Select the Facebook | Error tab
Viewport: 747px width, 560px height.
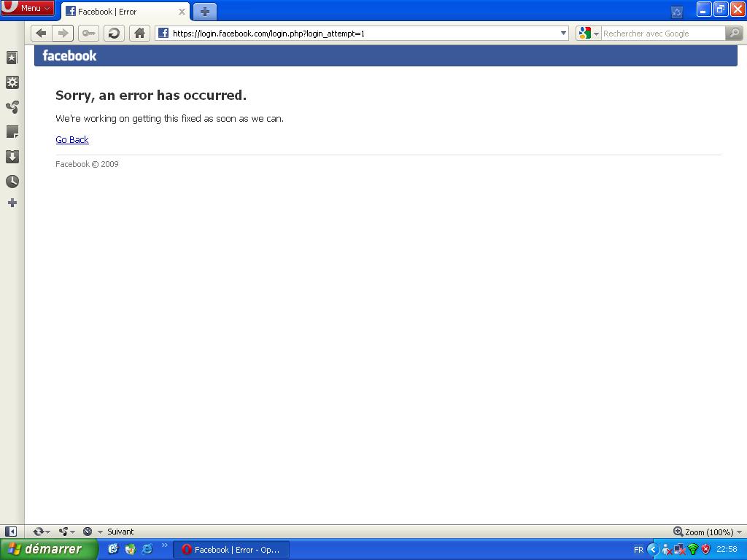[x=125, y=12]
